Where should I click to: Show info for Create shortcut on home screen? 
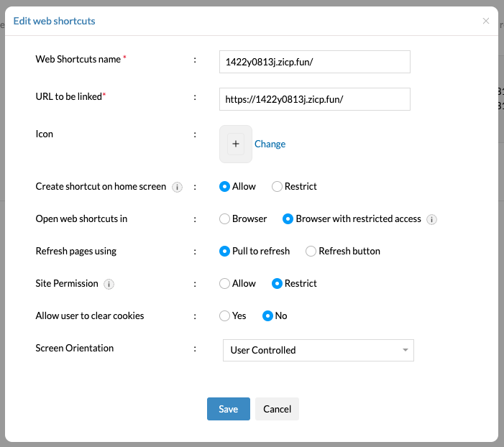(x=177, y=187)
